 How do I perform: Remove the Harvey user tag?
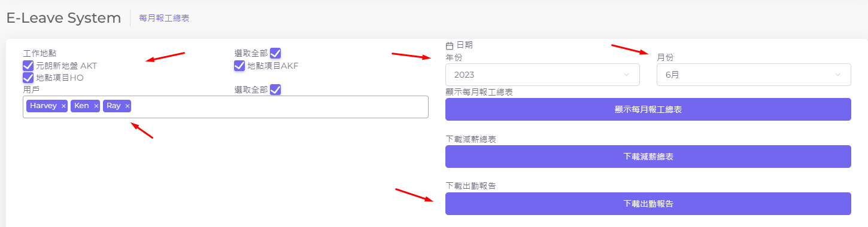(x=63, y=106)
